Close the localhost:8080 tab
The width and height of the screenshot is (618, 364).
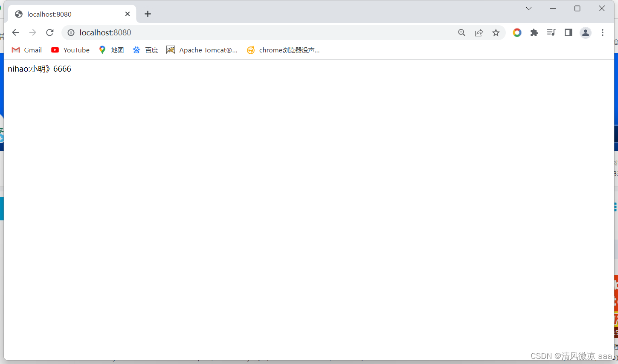128,14
